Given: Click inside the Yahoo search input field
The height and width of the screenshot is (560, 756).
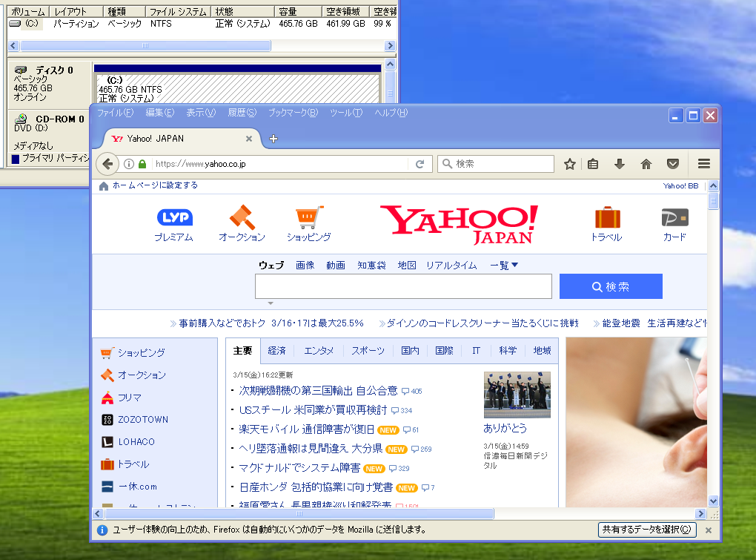Looking at the screenshot, I should [403, 286].
